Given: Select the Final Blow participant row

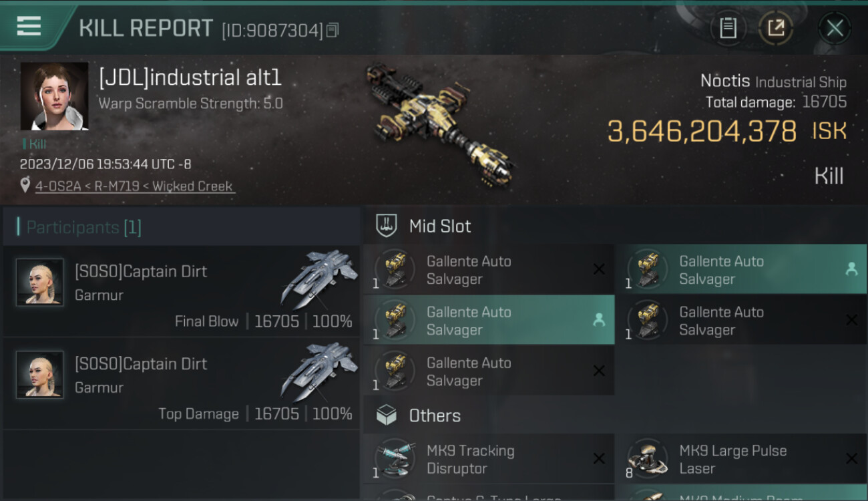Looking at the screenshot, I should tap(182, 291).
